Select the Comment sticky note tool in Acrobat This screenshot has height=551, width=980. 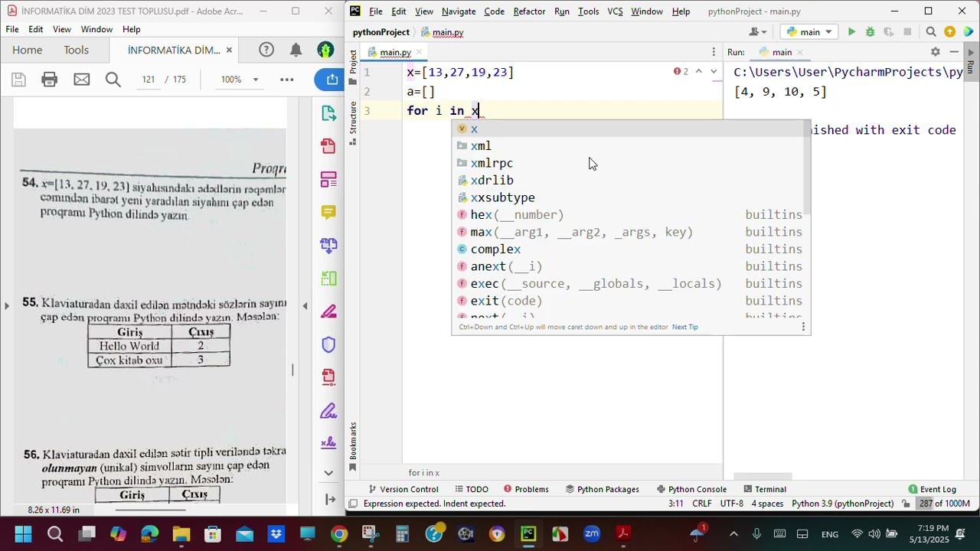pyautogui.click(x=328, y=212)
